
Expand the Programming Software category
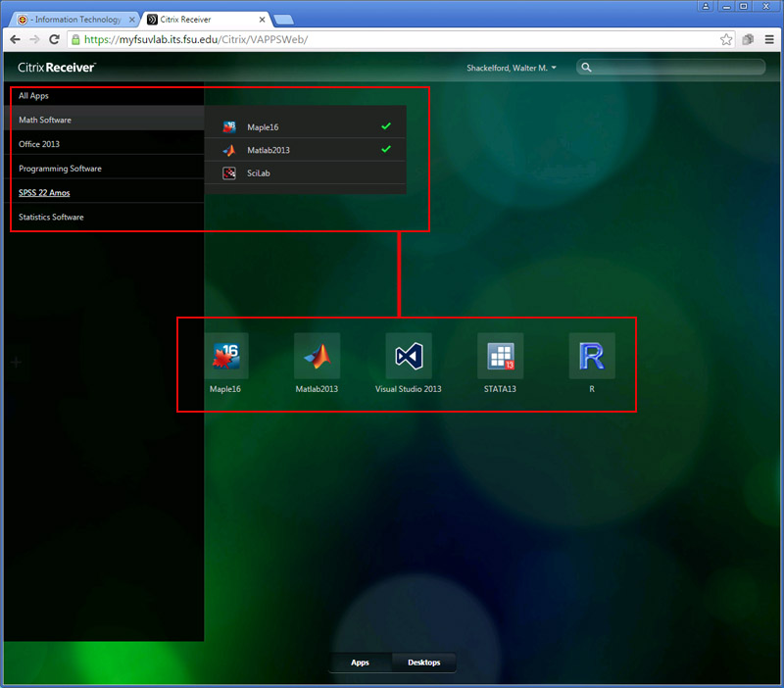pos(60,169)
